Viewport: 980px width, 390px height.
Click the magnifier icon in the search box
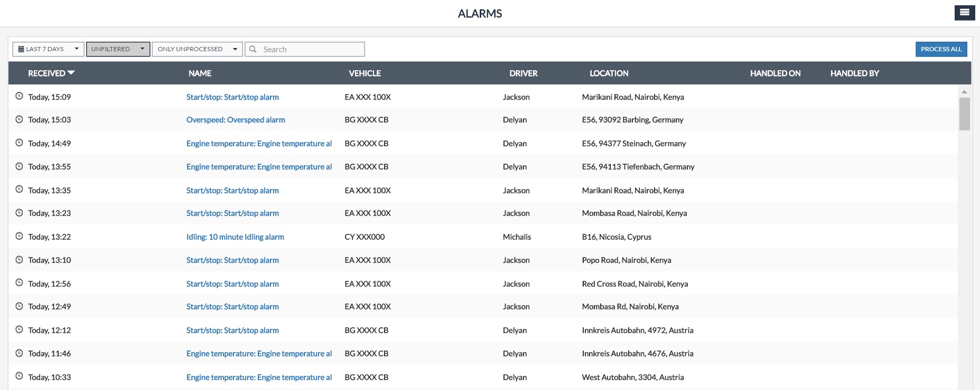[253, 49]
